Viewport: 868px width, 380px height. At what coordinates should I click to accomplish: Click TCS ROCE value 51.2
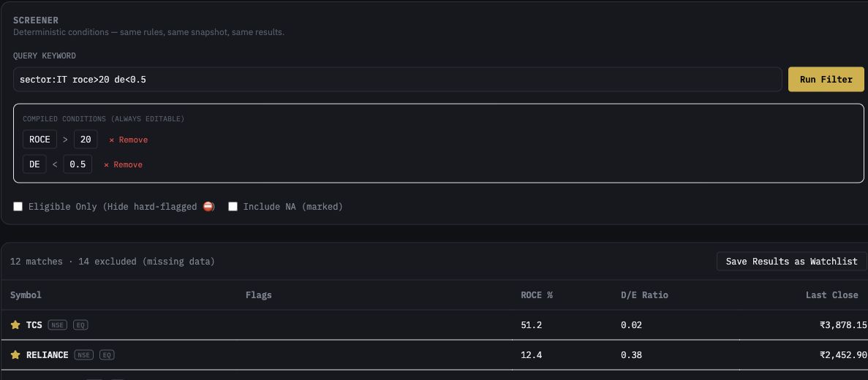tap(532, 324)
